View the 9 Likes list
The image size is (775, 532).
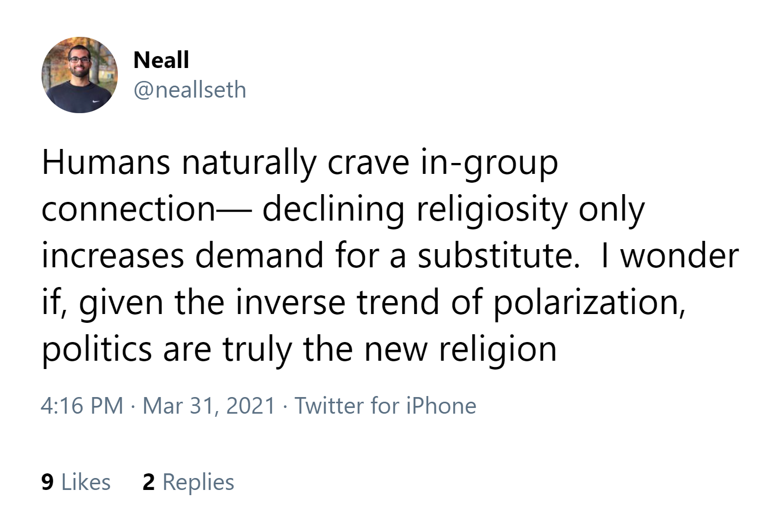click(x=76, y=482)
